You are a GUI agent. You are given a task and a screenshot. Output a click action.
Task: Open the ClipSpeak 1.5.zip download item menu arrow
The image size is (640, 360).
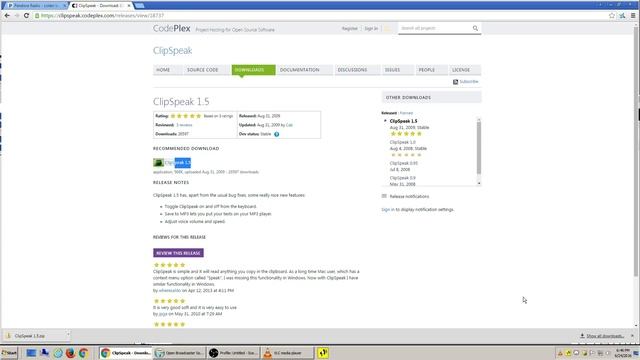tap(68, 335)
